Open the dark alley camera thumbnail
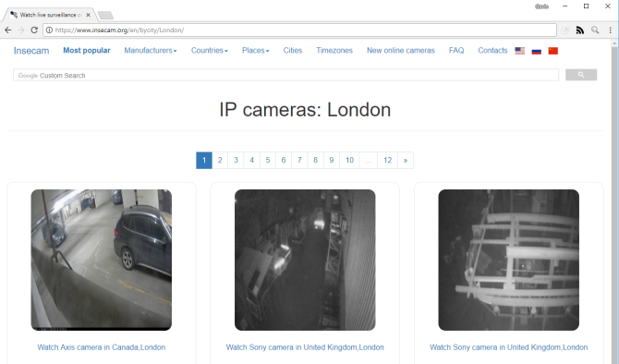619x364 pixels. coord(305,260)
